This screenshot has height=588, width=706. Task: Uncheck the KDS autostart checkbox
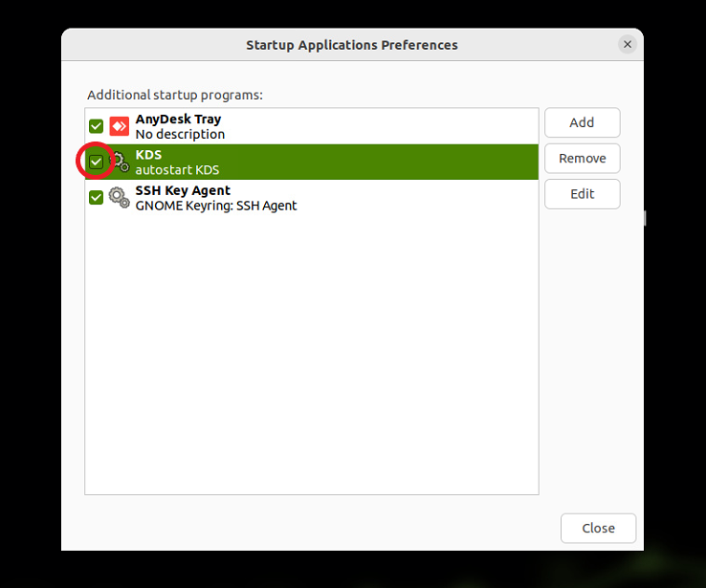coord(96,162)
